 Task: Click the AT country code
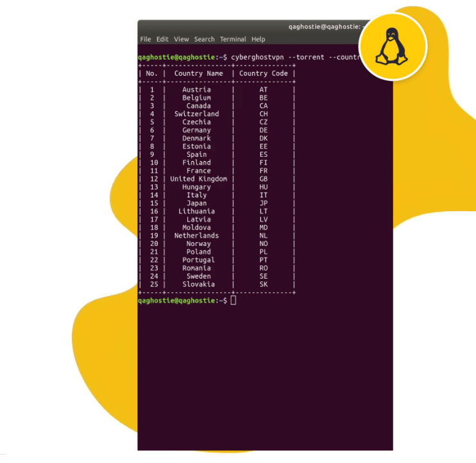tap(263, 90)
